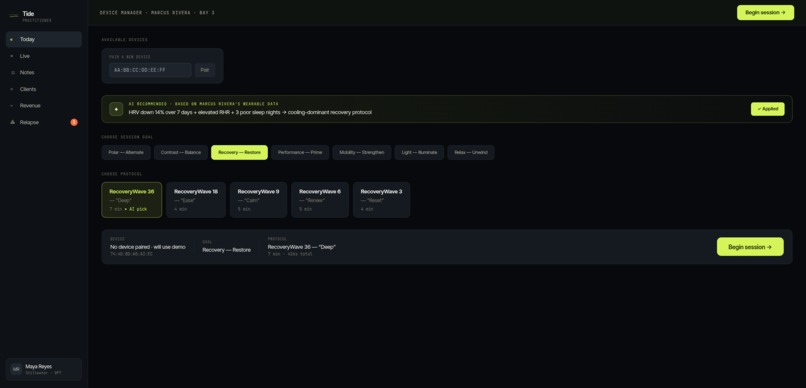Click "No device paired · will use demo" text

[x=148, y=247]
